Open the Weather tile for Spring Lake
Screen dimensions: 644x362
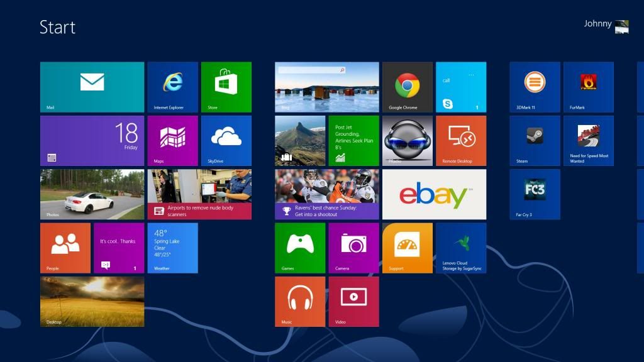172,248
